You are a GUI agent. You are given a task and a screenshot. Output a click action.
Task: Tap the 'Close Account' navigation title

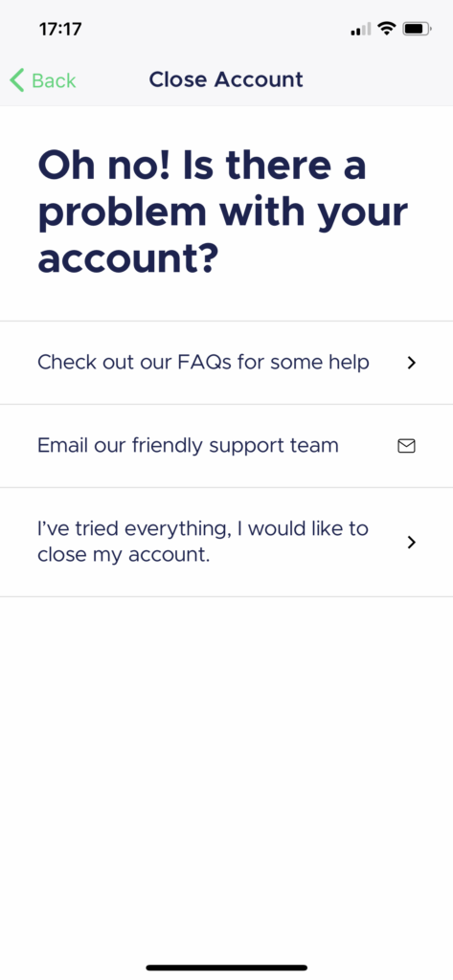pos(226,80)
